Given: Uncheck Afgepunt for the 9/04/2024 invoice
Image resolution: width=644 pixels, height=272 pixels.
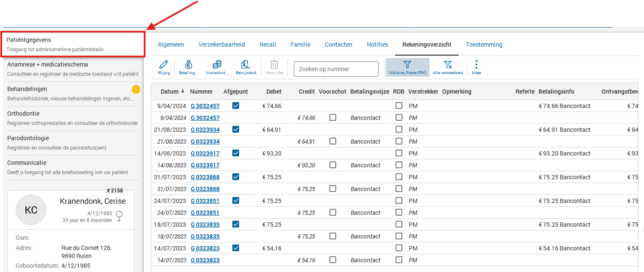Looking at the screenshot, I should (236, 106).
